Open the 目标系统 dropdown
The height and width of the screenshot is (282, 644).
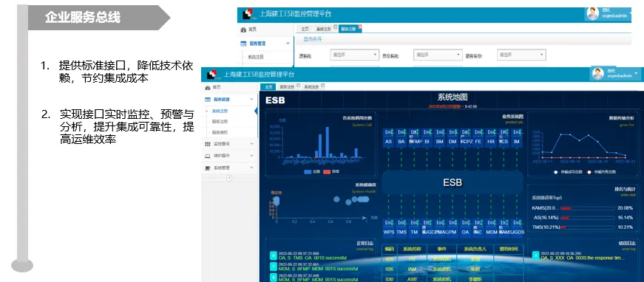[438, 55]
